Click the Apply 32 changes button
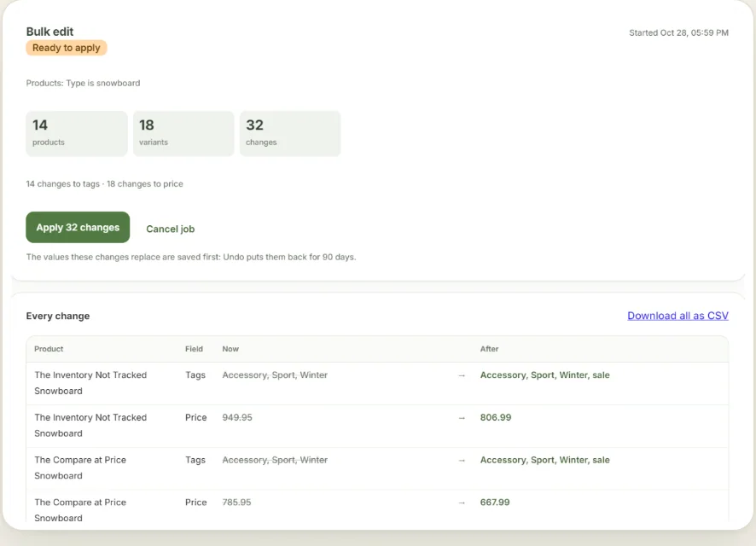The image size is (756, 546). [78, 228]
